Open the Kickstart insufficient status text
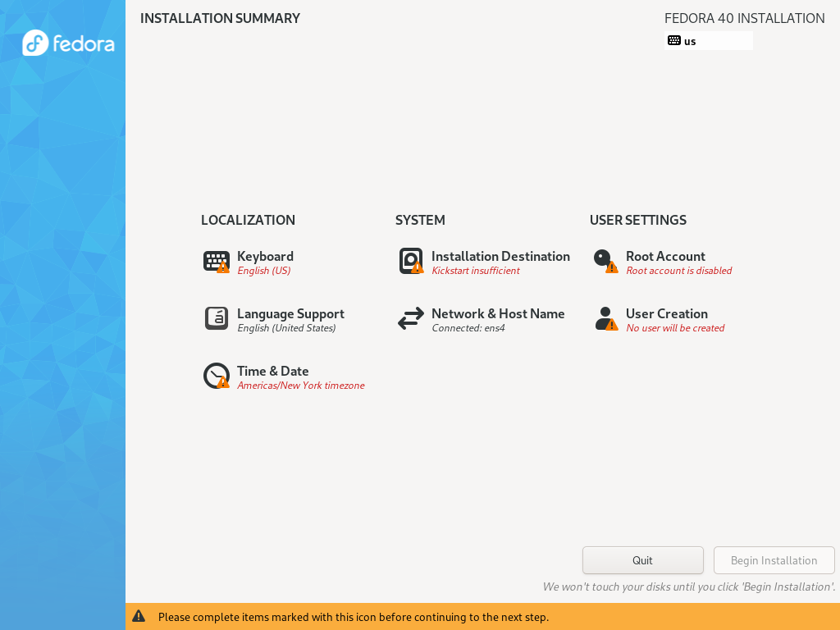Screen dimensions: 840x630 click(476, 271)
